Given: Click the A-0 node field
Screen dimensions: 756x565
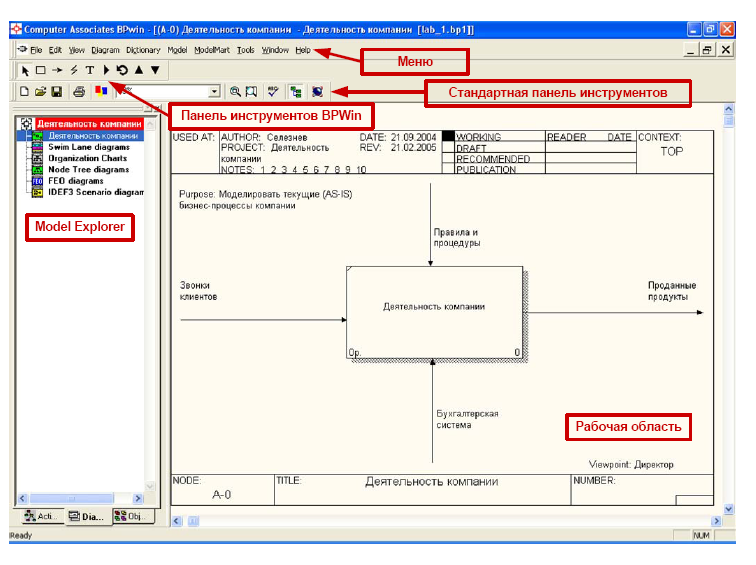Looking at the screenshot, I should [x=221, y=495].
